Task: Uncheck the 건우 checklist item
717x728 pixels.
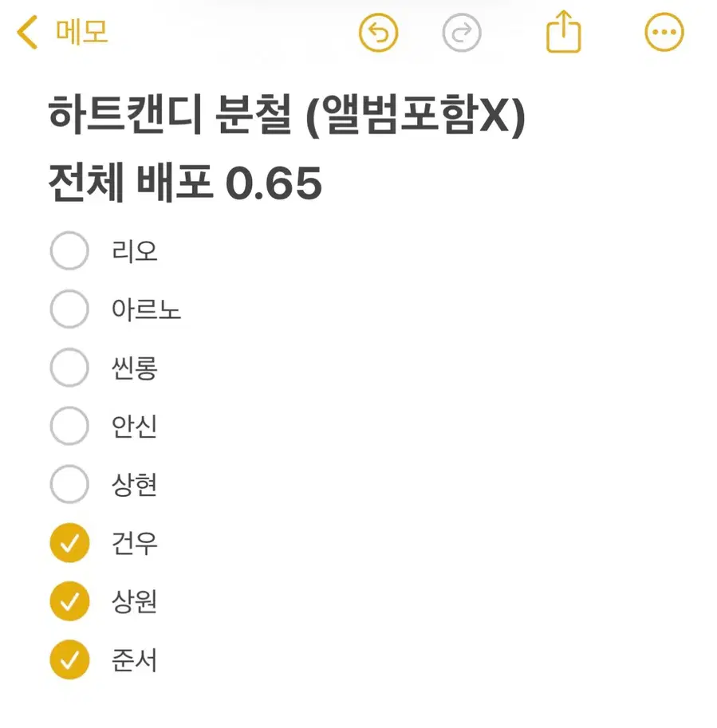Action: pos(69,543)
